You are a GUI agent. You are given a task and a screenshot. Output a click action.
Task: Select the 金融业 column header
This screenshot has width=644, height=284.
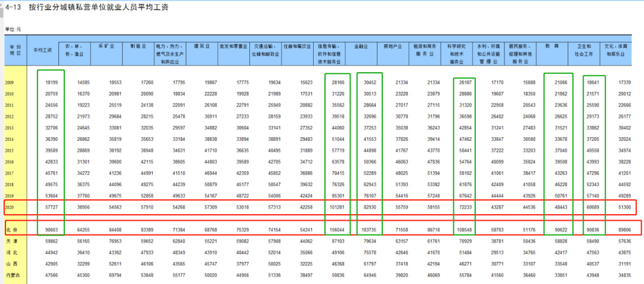361,47
